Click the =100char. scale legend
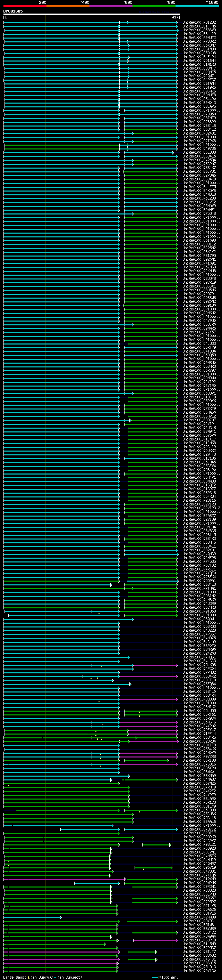The width and height of the screenshot is (222, 980). click(164, 977)
